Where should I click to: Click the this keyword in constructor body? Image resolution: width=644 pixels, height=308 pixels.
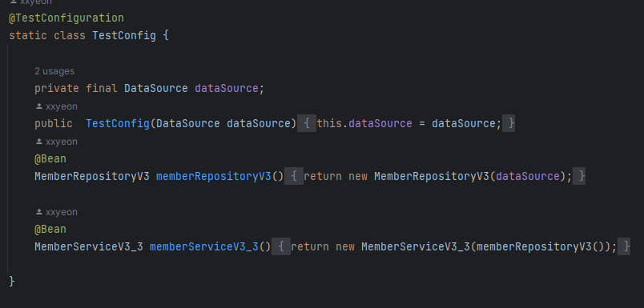coord(329,124)
